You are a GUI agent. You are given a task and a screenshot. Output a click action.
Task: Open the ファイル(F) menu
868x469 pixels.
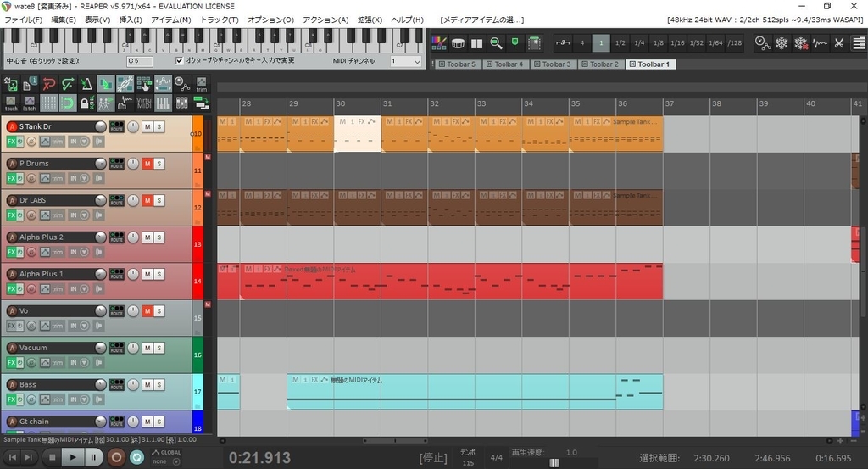23,20
